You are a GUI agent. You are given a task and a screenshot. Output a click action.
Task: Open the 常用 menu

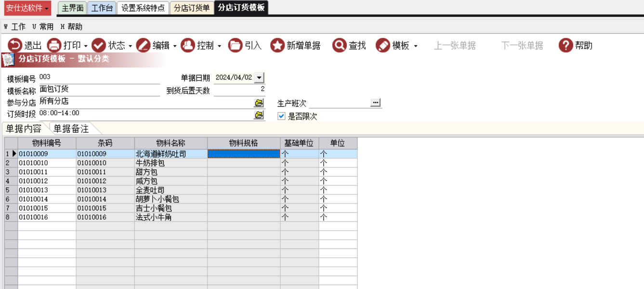click(x=43, y=27)
